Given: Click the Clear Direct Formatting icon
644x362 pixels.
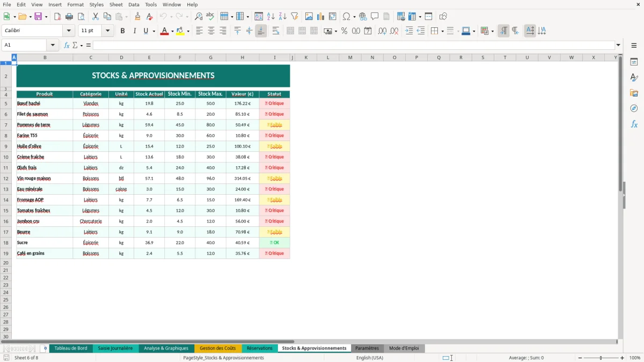Looking at the screenshot, I should [x=150, y=17].
